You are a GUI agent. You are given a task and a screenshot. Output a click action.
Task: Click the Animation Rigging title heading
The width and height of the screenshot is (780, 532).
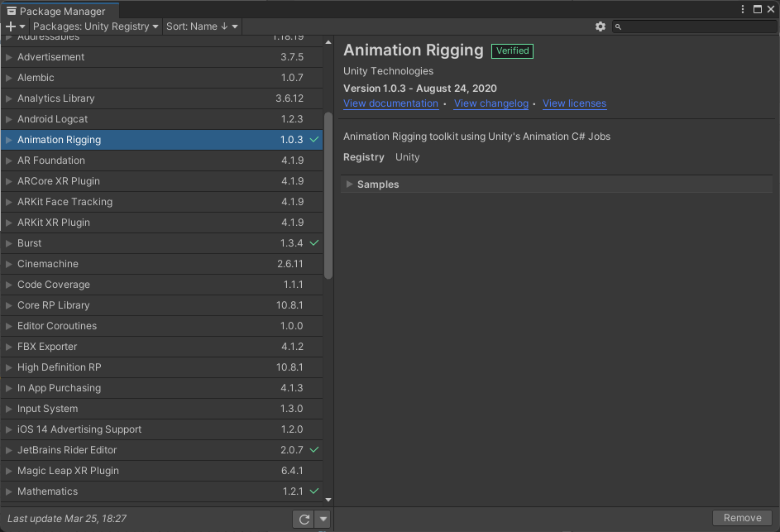(x=414, y=50)
